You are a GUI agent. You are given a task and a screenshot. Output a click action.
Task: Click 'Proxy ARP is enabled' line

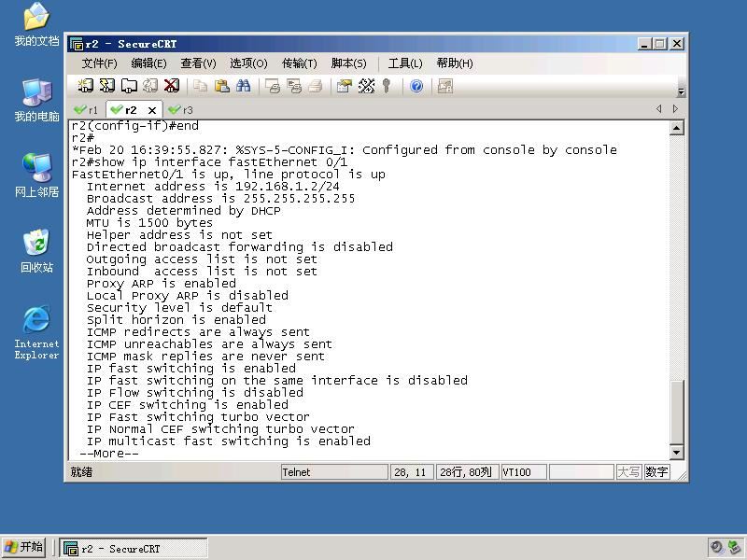[161, 284]
